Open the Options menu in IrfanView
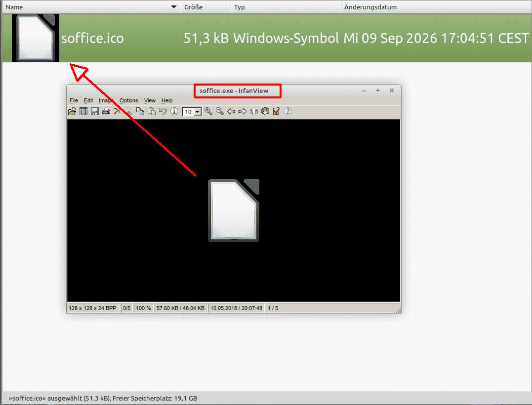This screenshot has width=532, height=405. point(128,100)
